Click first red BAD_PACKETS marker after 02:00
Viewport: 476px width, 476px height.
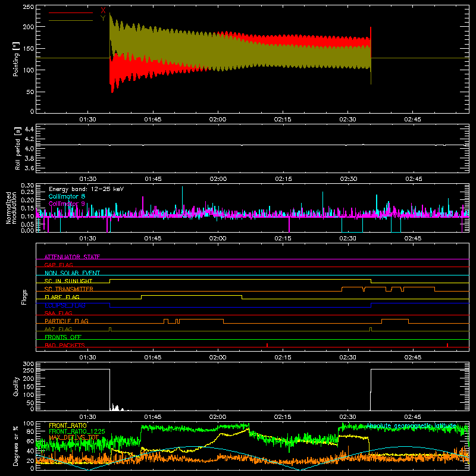pyautogui.click(x=267, y=345)
